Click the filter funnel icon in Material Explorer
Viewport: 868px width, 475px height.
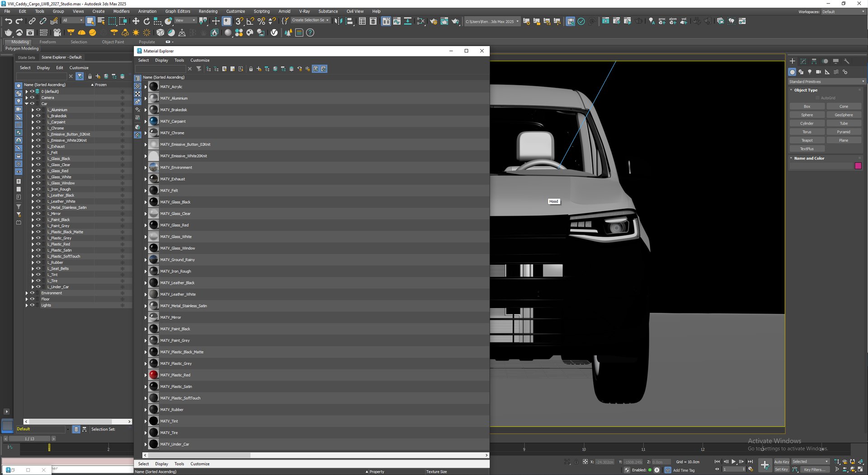pyautogui.click(x=198, y=69)
